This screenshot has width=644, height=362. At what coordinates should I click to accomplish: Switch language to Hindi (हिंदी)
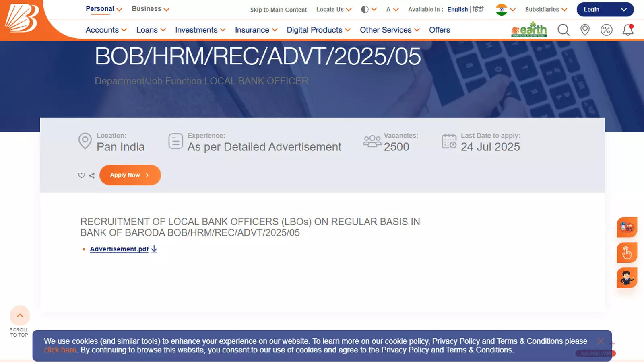[x=478, y=9]
